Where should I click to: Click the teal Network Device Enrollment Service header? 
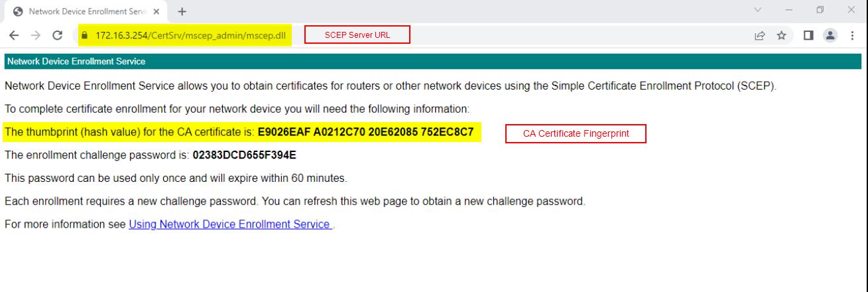coord(434,61)
